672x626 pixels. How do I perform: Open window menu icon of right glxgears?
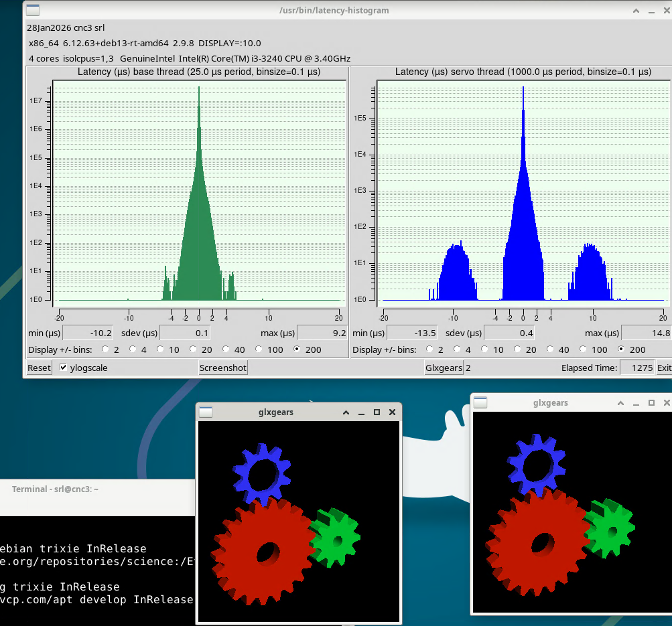tap(480, 402)
